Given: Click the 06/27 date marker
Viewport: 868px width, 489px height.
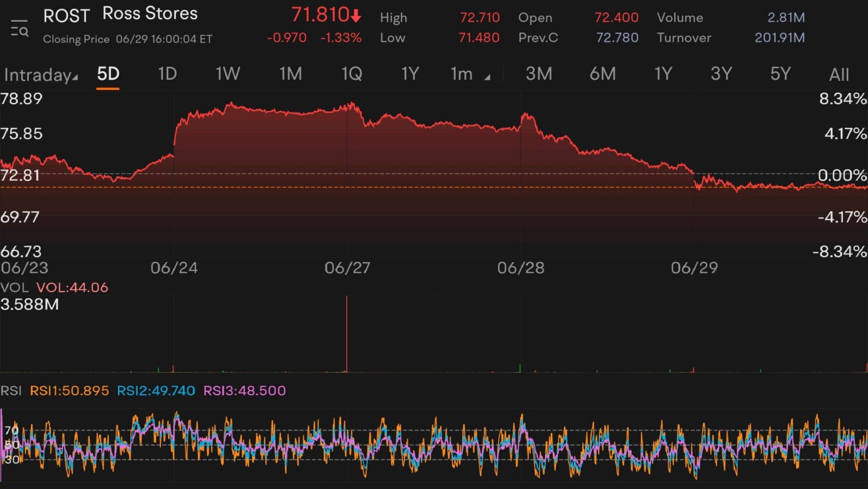Looking at the screenshot, I should click(347, 268).
